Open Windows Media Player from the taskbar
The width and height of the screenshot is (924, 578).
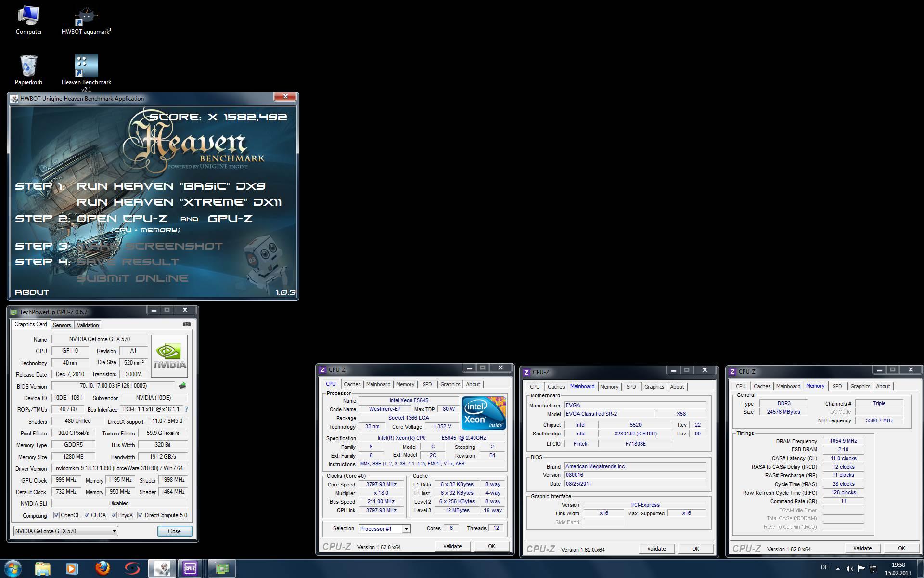72,569
